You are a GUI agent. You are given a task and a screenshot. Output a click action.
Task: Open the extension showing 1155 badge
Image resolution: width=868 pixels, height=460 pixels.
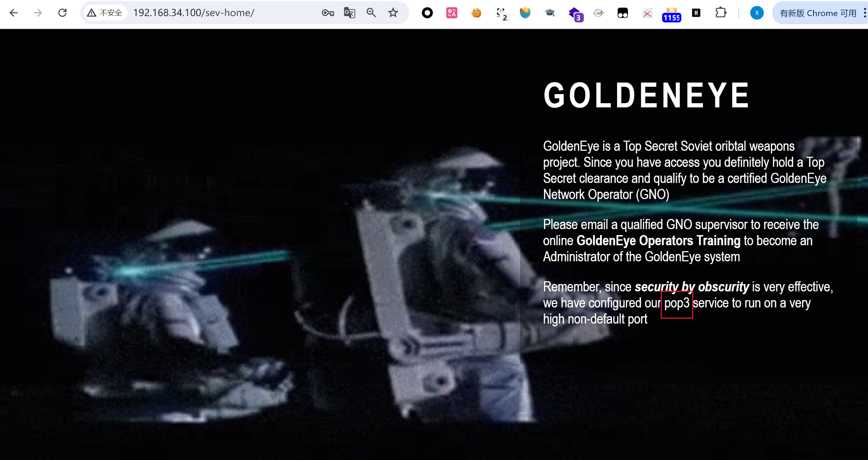(671, 15)
